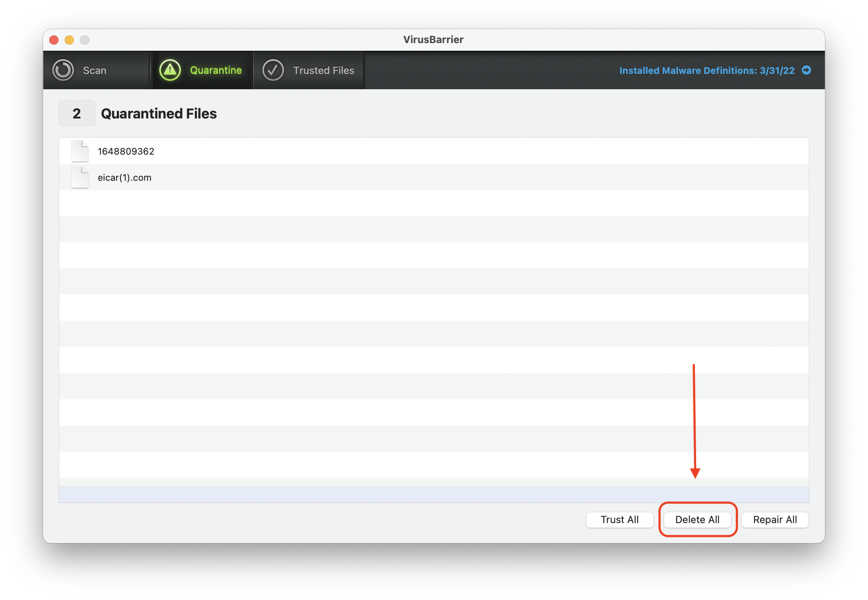
Task: Close the VirusBarrier window
Action: (x=54, y=40)
